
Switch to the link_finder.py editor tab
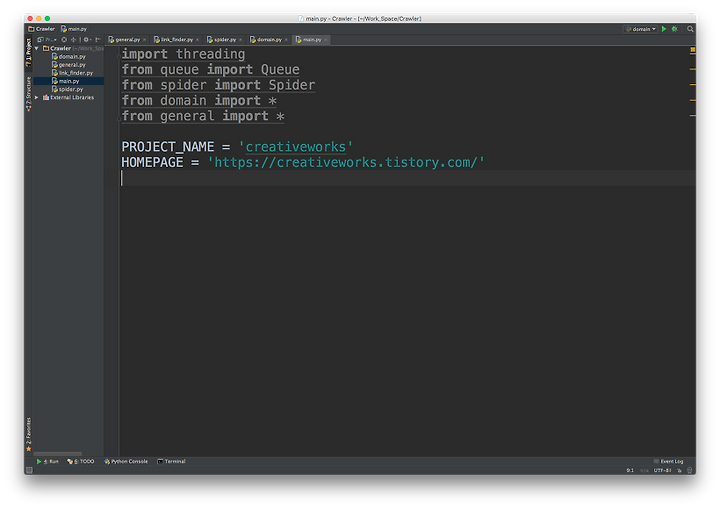(x=174, y=40)
